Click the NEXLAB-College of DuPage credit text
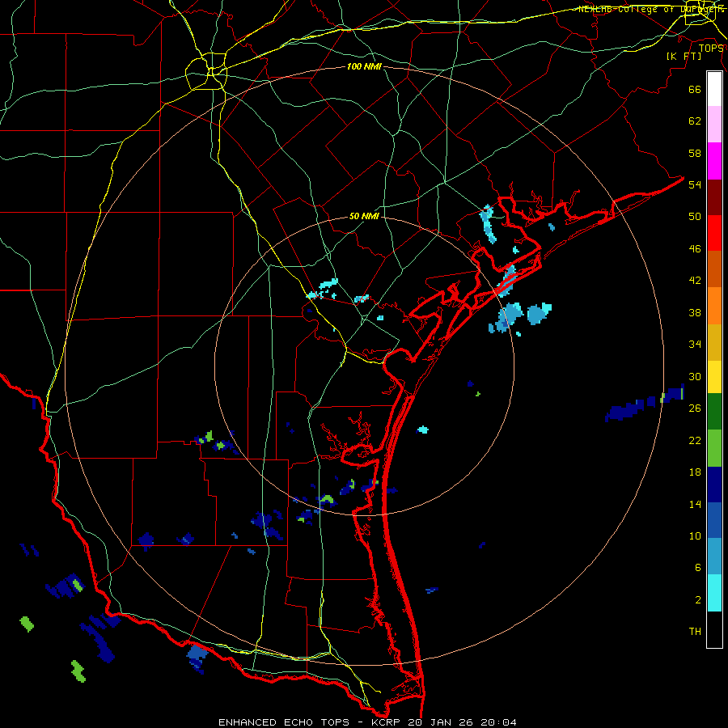 (x=651, y=9)
